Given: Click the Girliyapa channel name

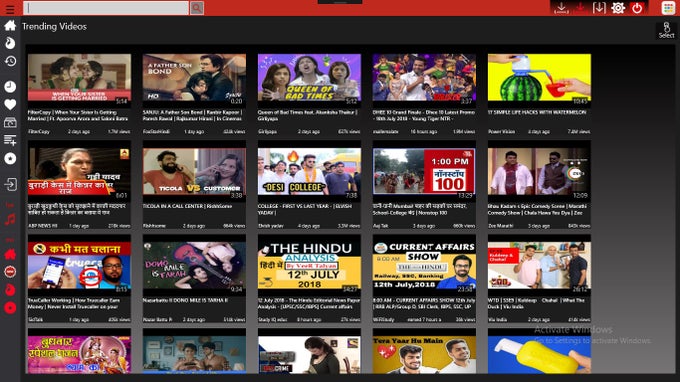Looking at the screenshot, I should pyautogui.click(x=268, y=131).
